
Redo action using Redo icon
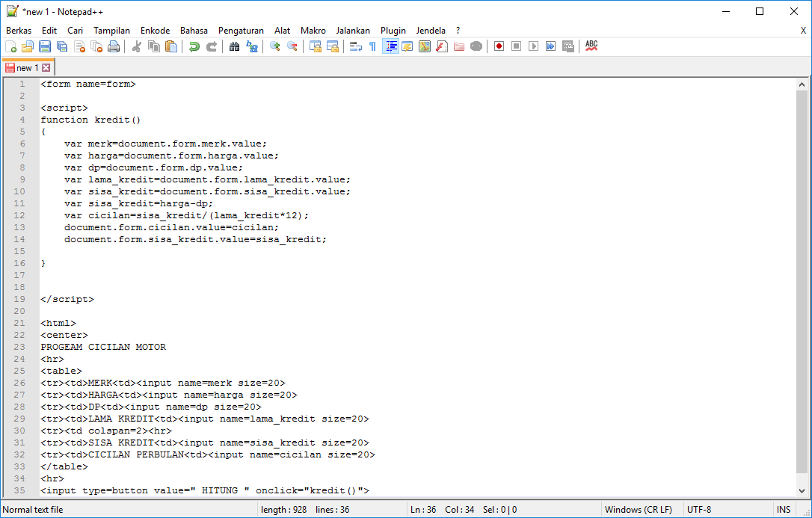(x=212, y=46)
